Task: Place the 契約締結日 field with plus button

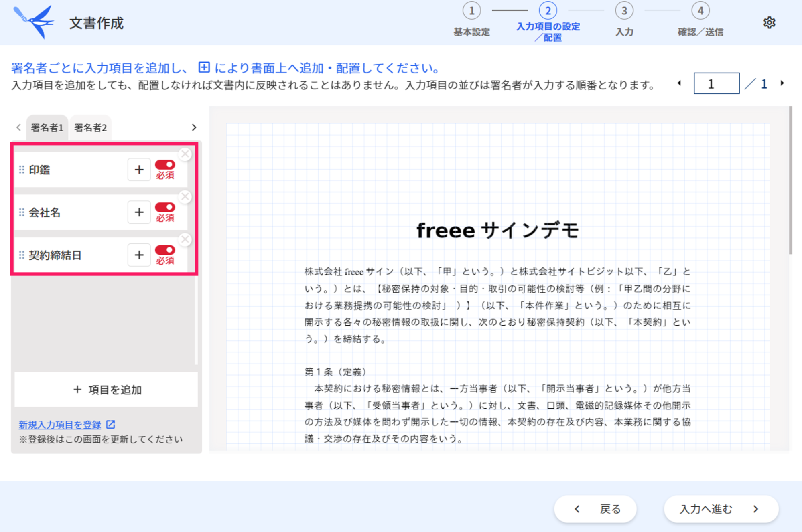Action: (x=139, y=255)
